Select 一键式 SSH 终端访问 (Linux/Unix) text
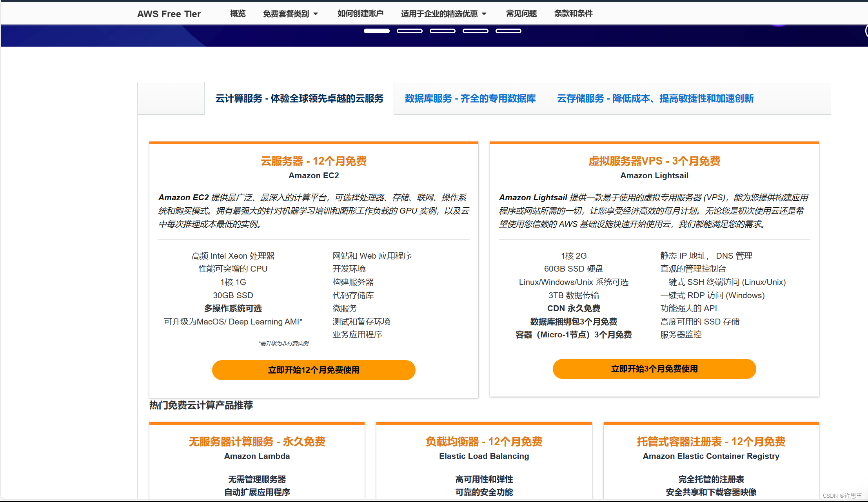This screenshot has height=502, width=868. pyautogui.click(x=723, y=282)
